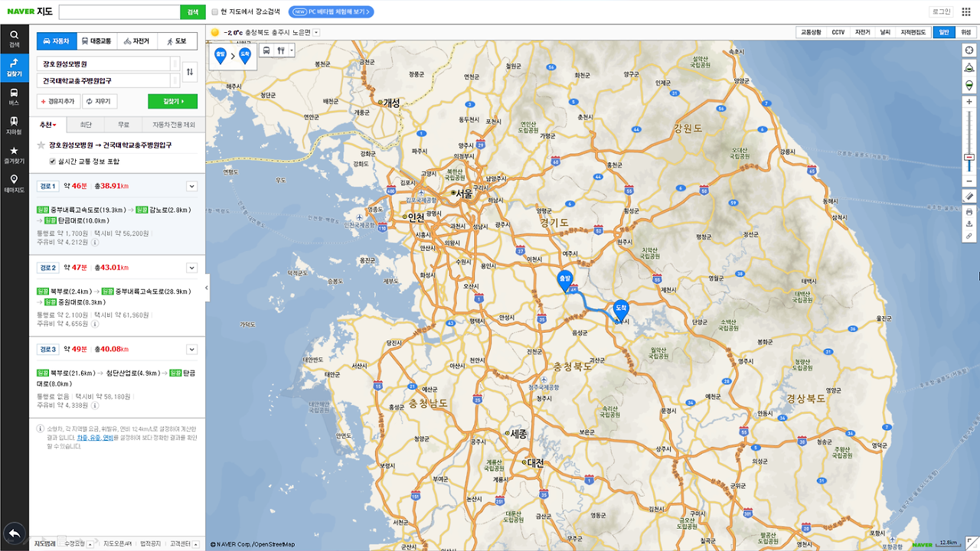The height and width of the screenshot is (551, 980).
Task: Uncheck 실시간 교통 정보 포함 checkbox
Action: [x=52, y=161]
